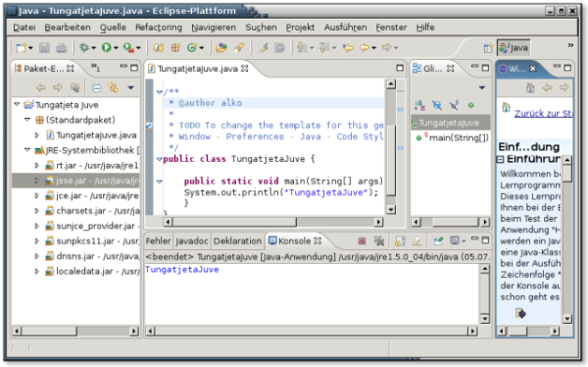Terminate process with red stop square in Konsole
The width and height of the screenshot is (588, 367).
(x=362, y=240)
